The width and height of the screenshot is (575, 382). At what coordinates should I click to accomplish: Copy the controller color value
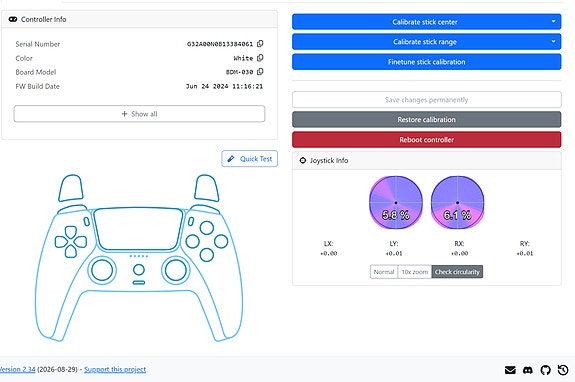(260, 58)
